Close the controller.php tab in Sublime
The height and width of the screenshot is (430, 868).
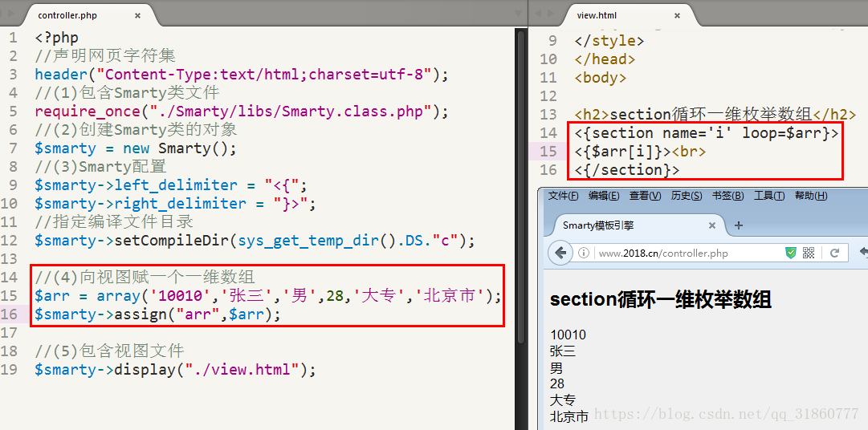pyautogui.click(x=137, y=15)
